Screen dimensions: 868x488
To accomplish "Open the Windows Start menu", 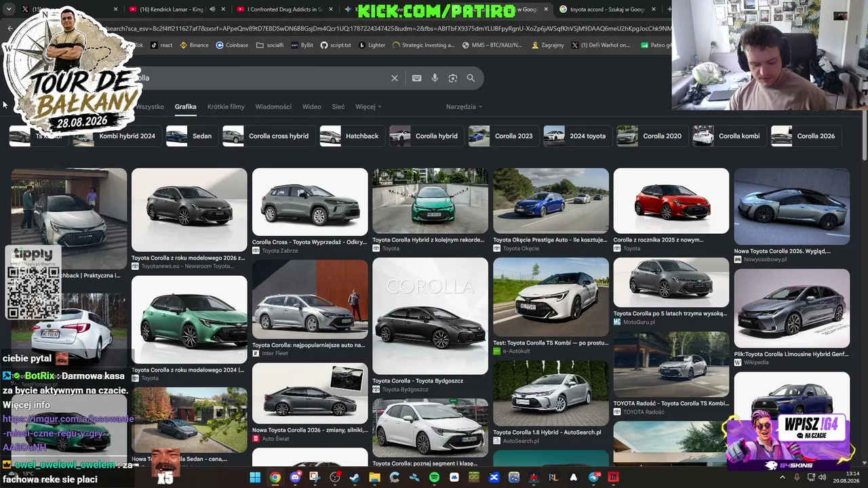I will (x=255, y=477).
